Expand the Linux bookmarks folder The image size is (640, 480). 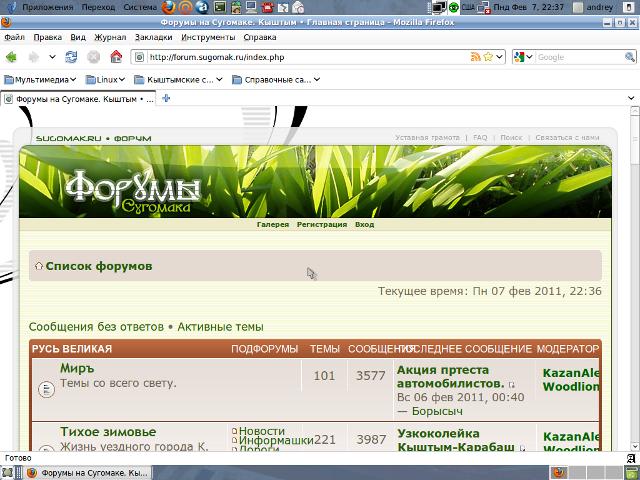(x=106, y=79)
